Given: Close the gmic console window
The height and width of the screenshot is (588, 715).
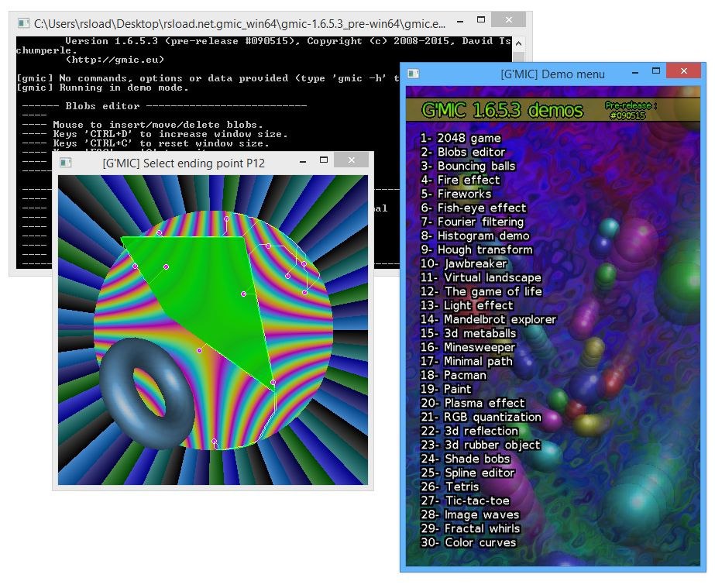Looking at the screenshot, I should click(x=508, y=19).
